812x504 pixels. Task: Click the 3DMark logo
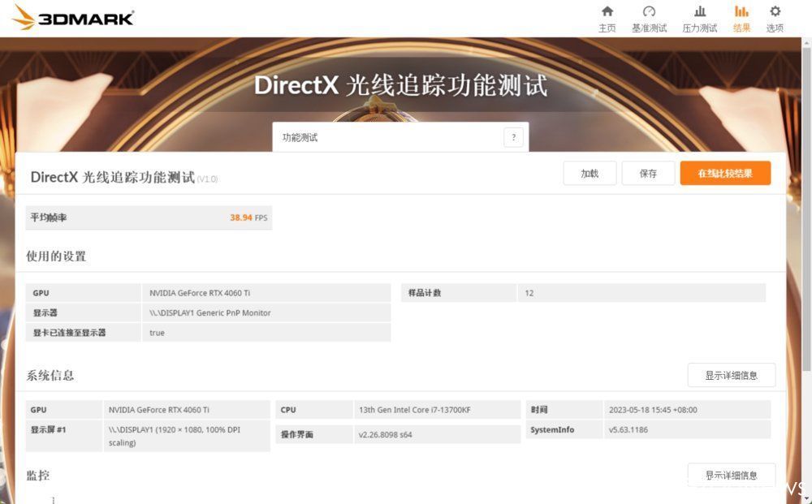pyautogui.click(x=72, y=17)
